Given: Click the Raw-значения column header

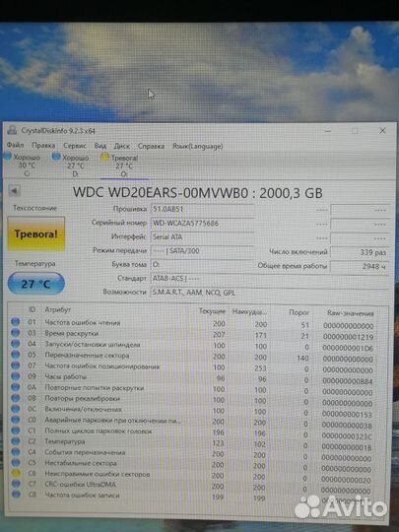Looking at the screenshot, I should (x=350, y=313).
